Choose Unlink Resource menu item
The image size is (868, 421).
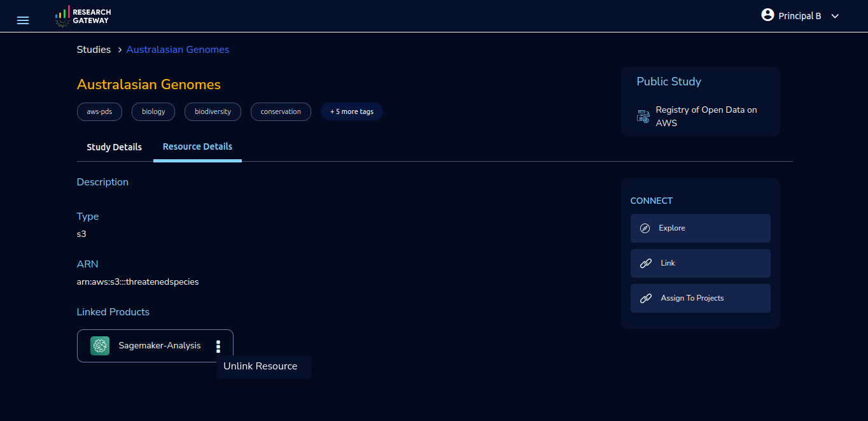tap(263, 367)
